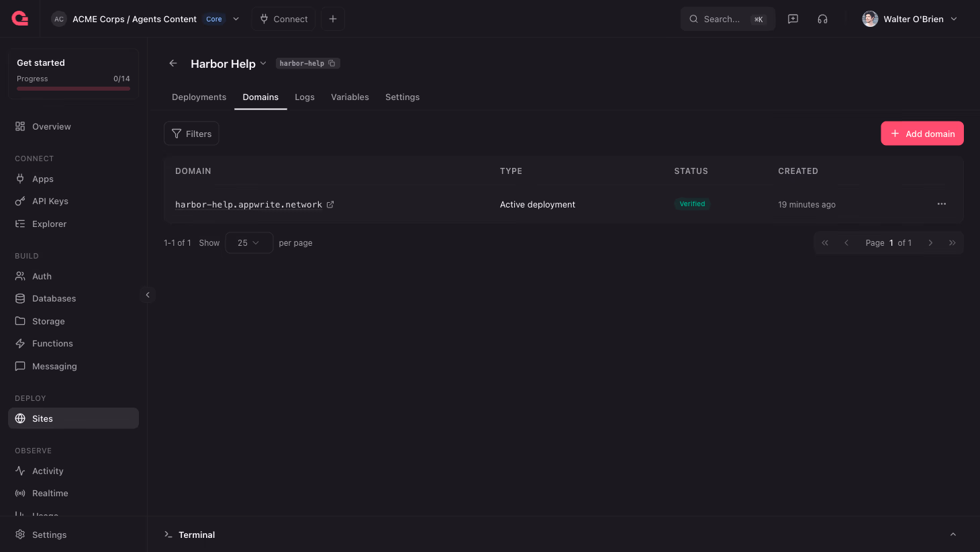Open the Terminal panel label
The image size is (980, 552).
(x=197, y=535)
